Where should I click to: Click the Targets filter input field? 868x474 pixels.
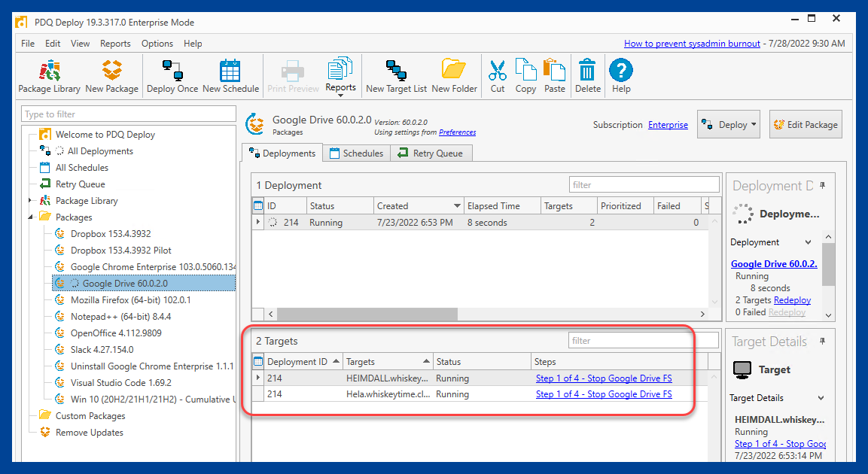pyautogui.click(x=644, y=341)
